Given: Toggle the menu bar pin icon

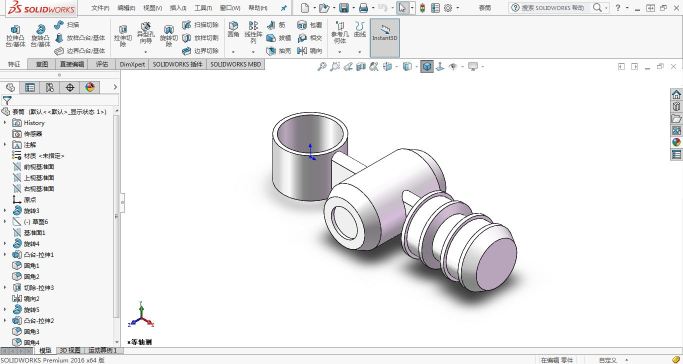Looking at the screenshot, I should tap(284, 8).
